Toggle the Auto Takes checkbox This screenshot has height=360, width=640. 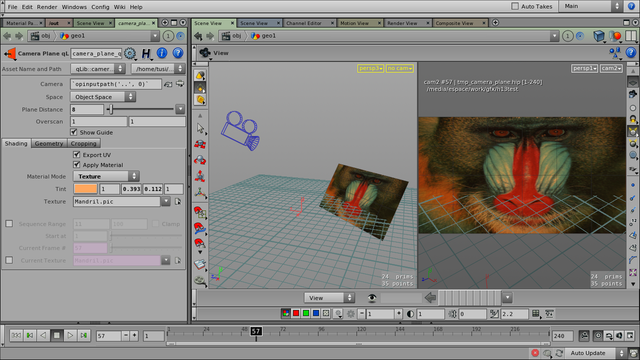(x=515, y=6)
